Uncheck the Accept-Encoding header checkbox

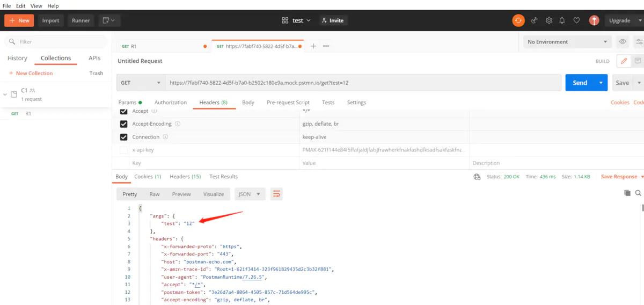pos(124,124)
